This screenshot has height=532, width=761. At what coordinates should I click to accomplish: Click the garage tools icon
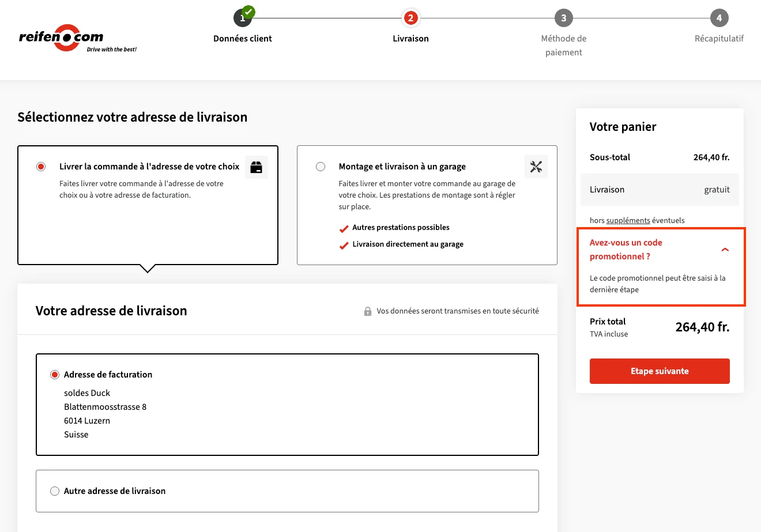pos(536,166)
